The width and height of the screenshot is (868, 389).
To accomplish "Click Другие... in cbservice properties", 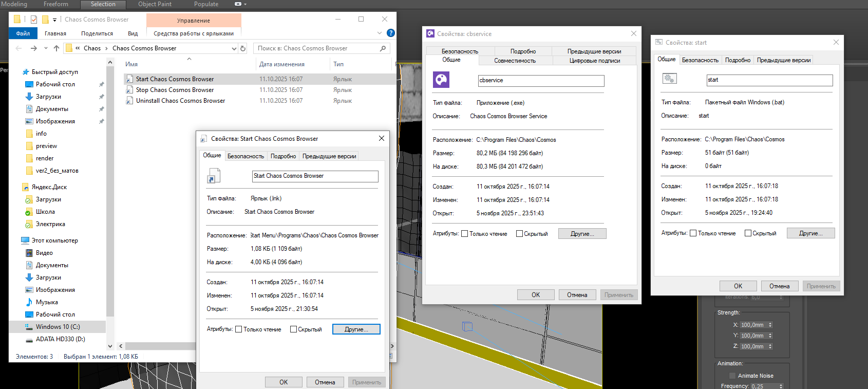I will pyautogui.click(x=582, y=234).
